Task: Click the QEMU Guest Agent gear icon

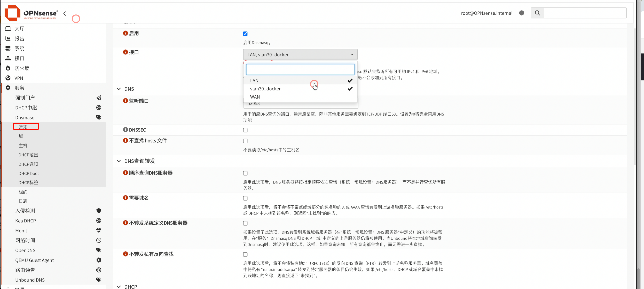Action: (x=99, y=260)
